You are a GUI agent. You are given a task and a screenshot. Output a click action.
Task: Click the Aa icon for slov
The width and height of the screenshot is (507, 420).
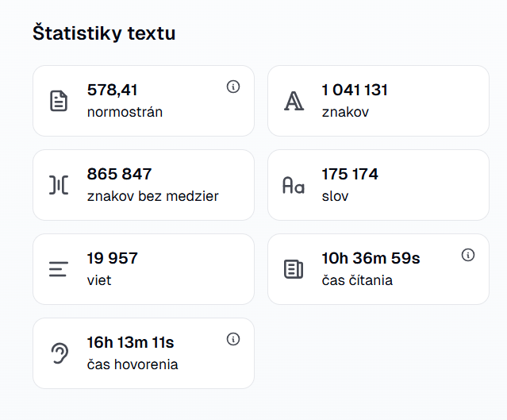[x=294, y=185]
